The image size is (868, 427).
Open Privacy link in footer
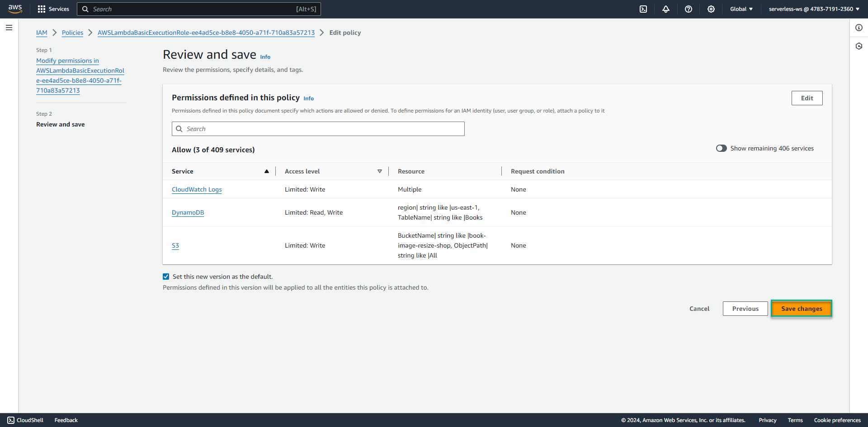point(768,420)
